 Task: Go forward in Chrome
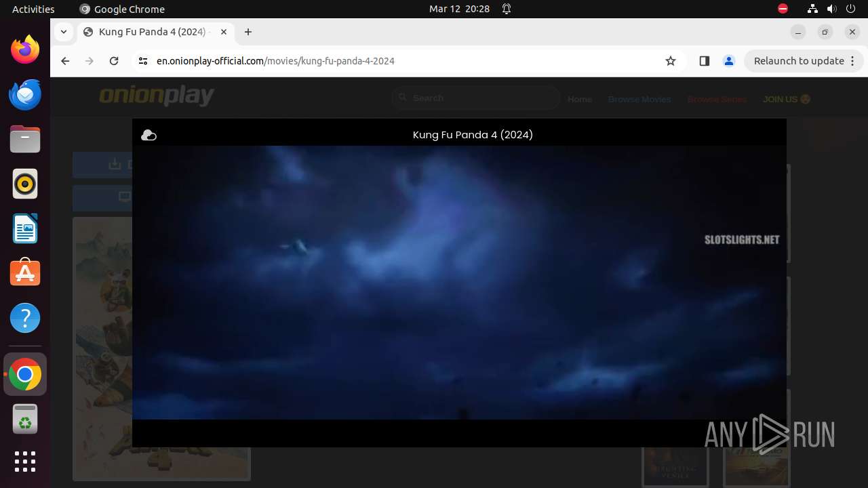90,61
